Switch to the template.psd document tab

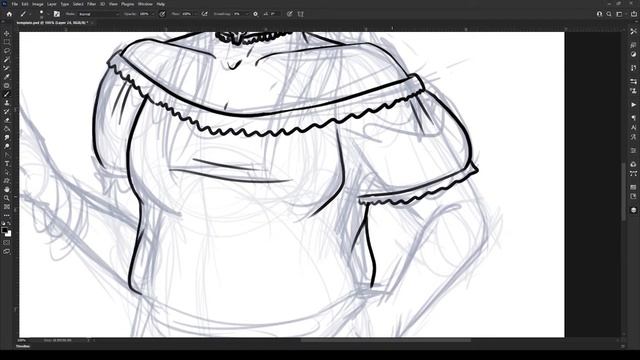click(52, 23)
